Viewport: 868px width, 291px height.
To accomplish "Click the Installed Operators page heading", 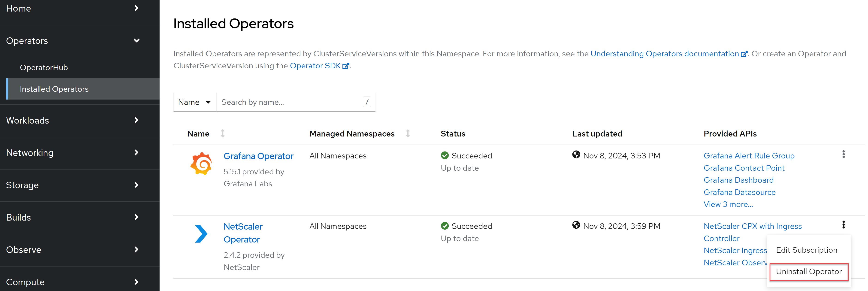I will [233, 24].
